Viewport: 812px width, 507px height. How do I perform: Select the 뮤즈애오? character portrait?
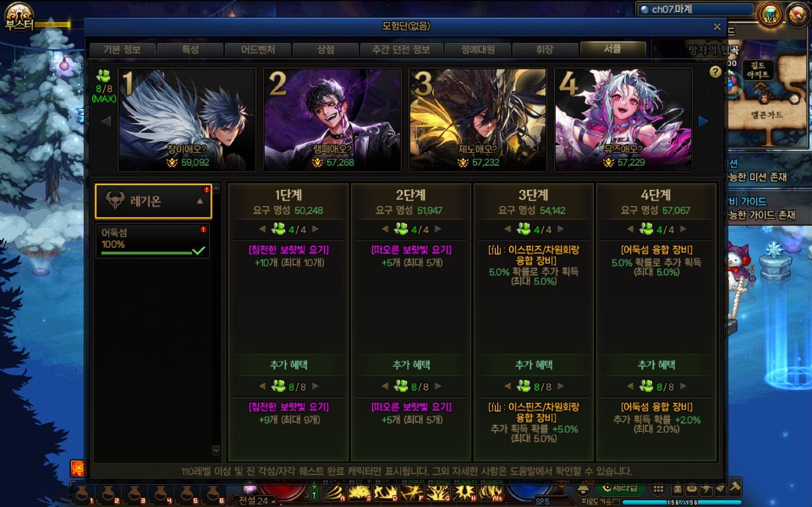(623, 120)
